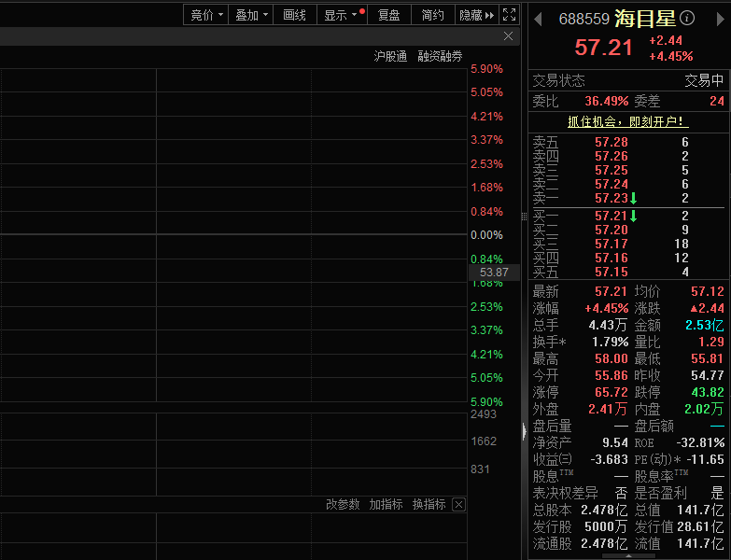Viewport: 731px width, 560px height.
Task: Click the fullscreen expand icon in toolbar
Action: click(509, 15)
